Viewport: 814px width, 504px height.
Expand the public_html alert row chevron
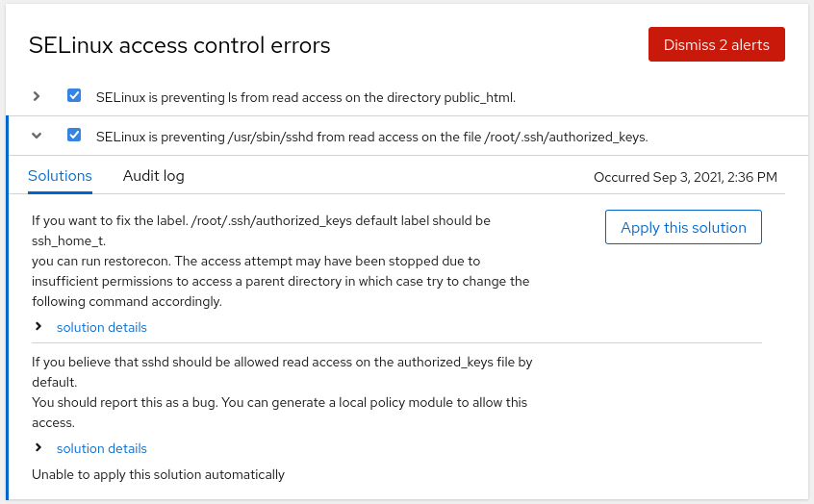click(37, 96)
